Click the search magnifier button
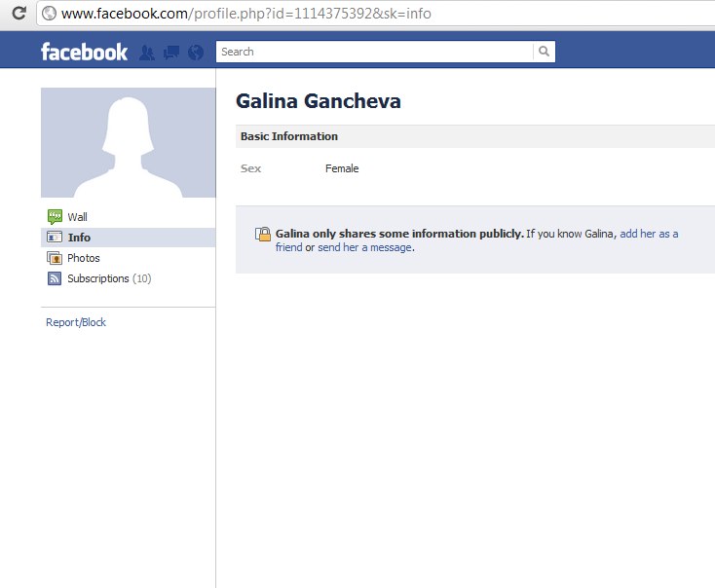The height and width of the screenshot is (588, 715). pyautogui.click(x=544, y=52)
